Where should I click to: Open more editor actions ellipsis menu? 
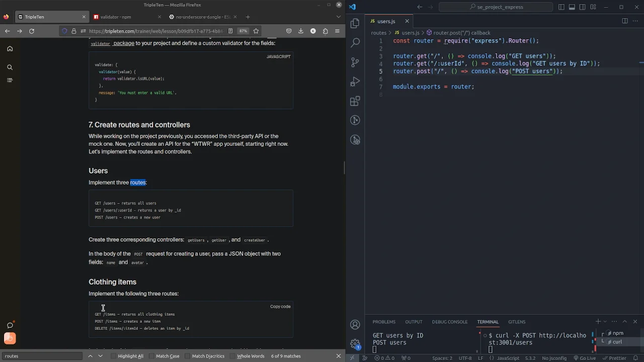coord(635,21)
